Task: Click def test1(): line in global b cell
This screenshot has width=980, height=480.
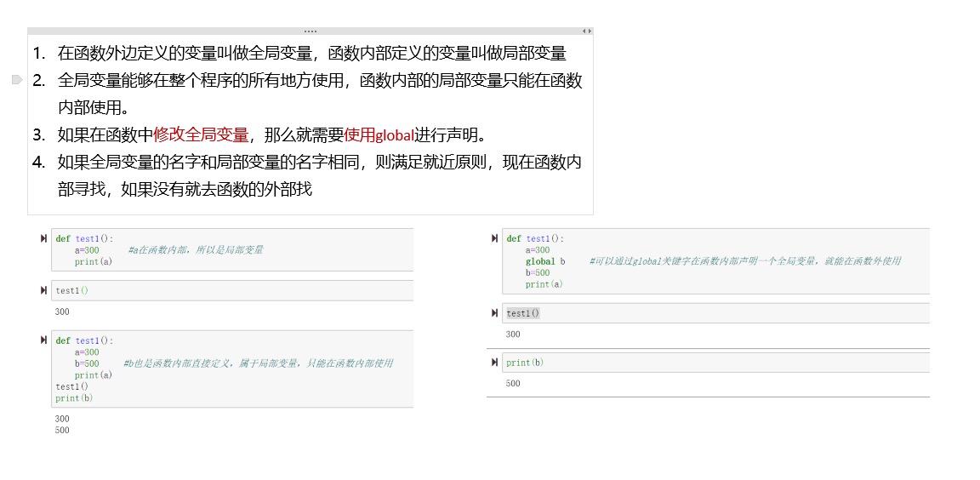Action: (x=535, y=239)
